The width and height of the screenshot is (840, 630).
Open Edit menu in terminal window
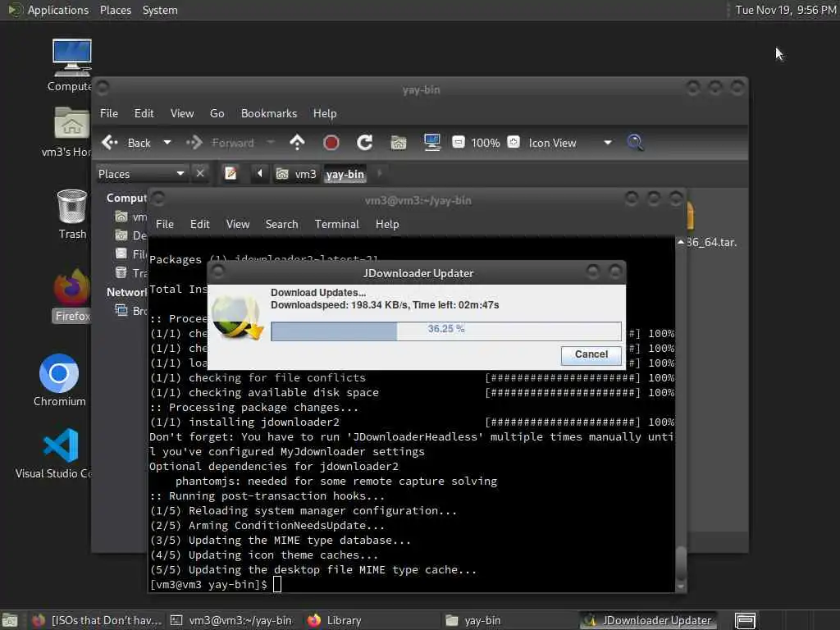(x=200, y=225)
